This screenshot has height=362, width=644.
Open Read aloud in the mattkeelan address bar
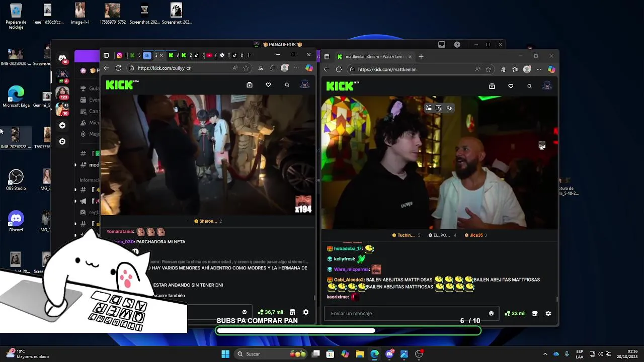pyautogui.click(x=477, y=69)
